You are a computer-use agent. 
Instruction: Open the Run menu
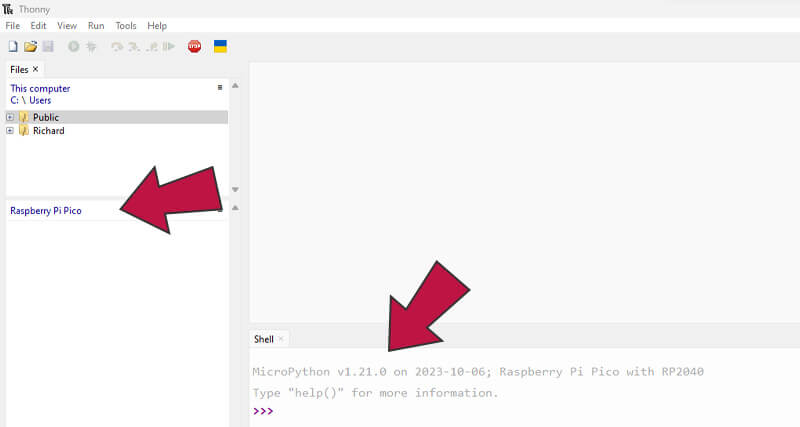pyautogui.click(x=96, y=26)
